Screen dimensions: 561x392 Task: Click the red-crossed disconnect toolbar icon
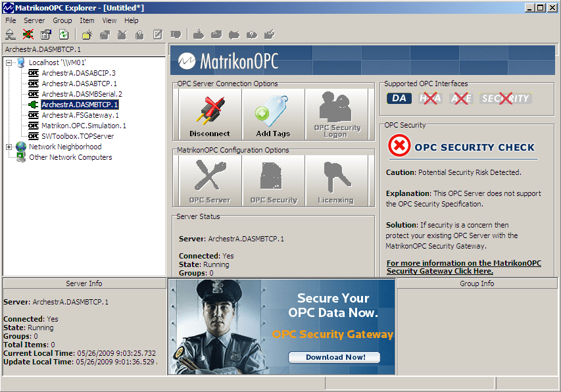(28, 34)
